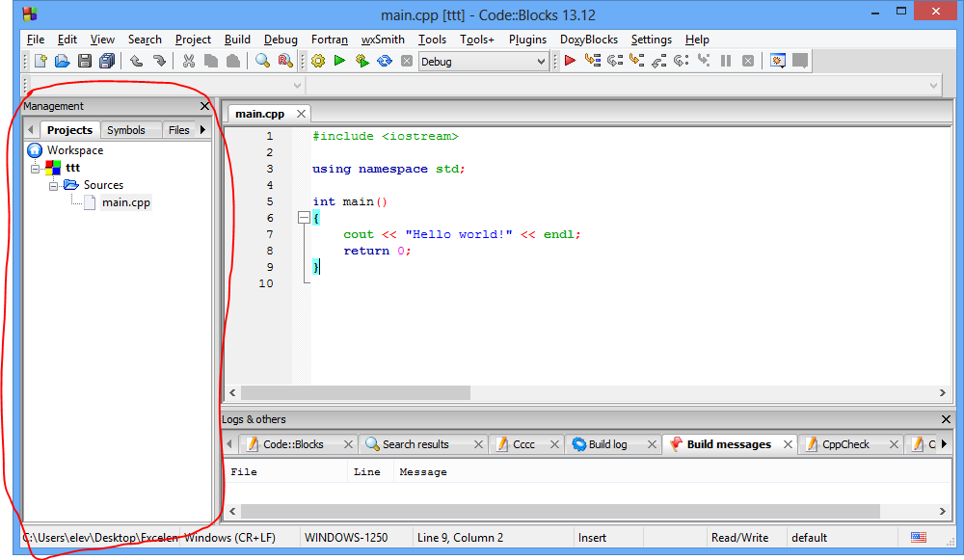Click the Message column header
The width and height of the screenshot is (964, 560).
[423, 472]
